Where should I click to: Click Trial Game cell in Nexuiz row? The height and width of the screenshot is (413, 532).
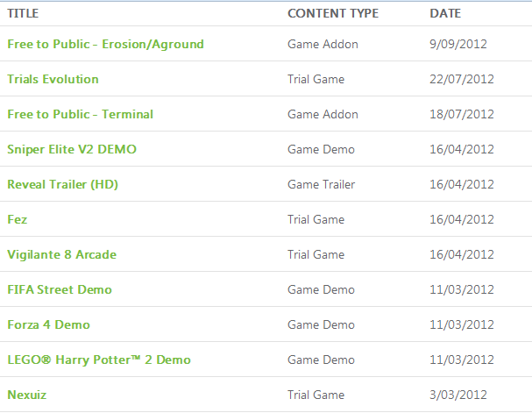[x=316, y=395]
